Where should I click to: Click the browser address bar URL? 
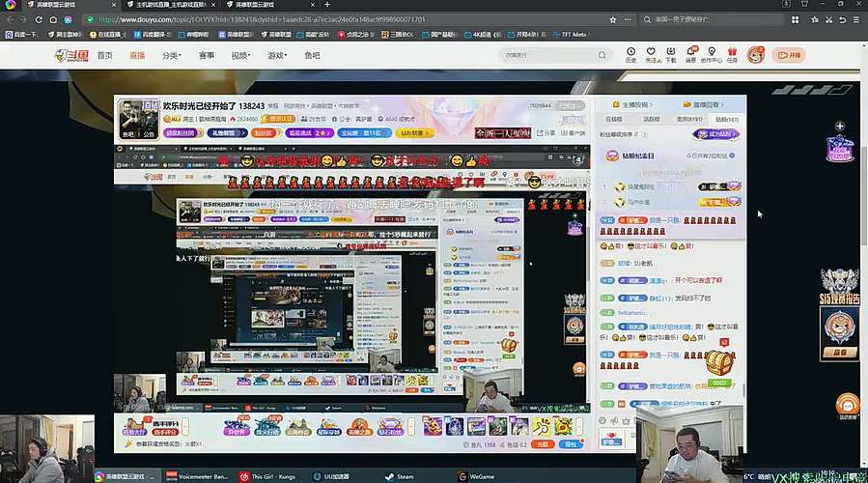(290, 19)
